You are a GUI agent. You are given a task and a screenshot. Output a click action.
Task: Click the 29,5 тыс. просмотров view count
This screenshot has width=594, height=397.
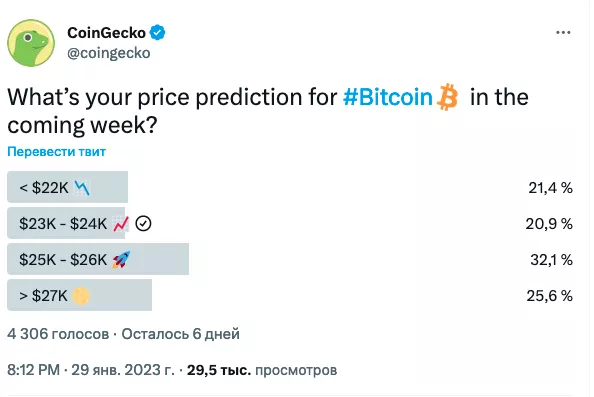coord(262,370)
